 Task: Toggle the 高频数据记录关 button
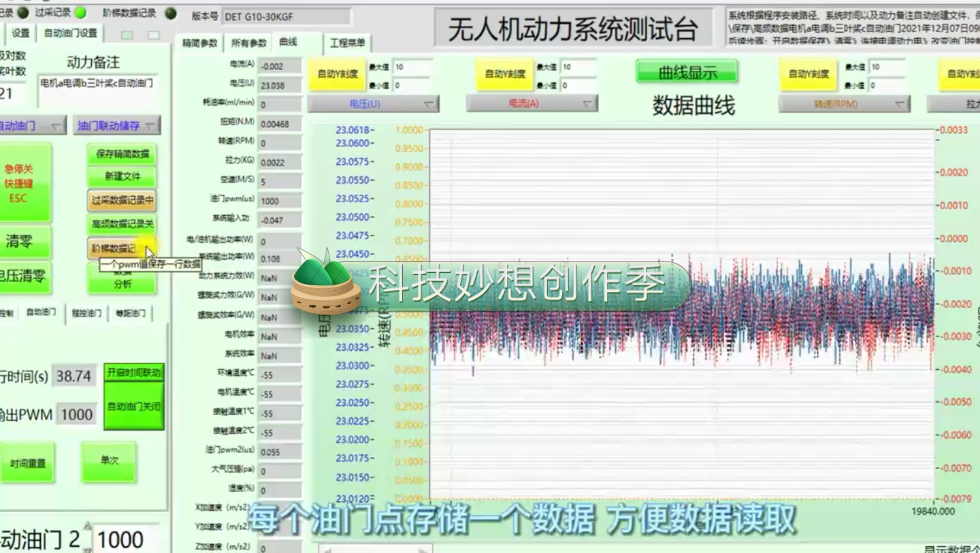click(122, 223)
